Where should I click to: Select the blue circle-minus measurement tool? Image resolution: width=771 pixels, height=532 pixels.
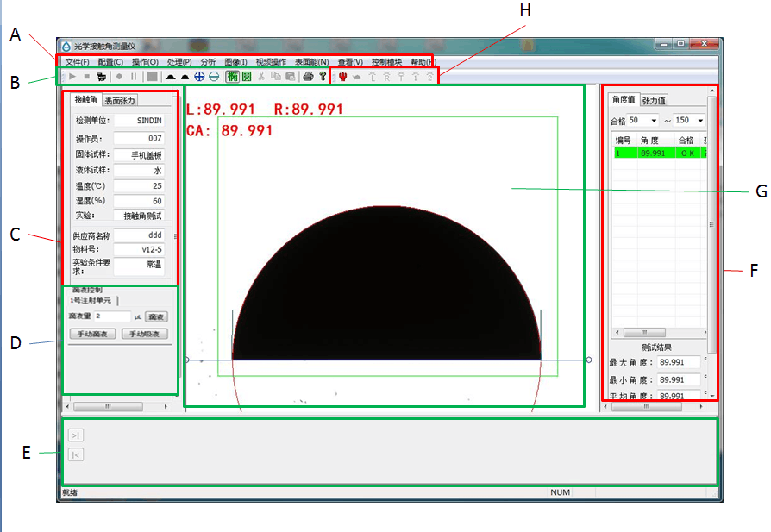(x=213, y=77)
